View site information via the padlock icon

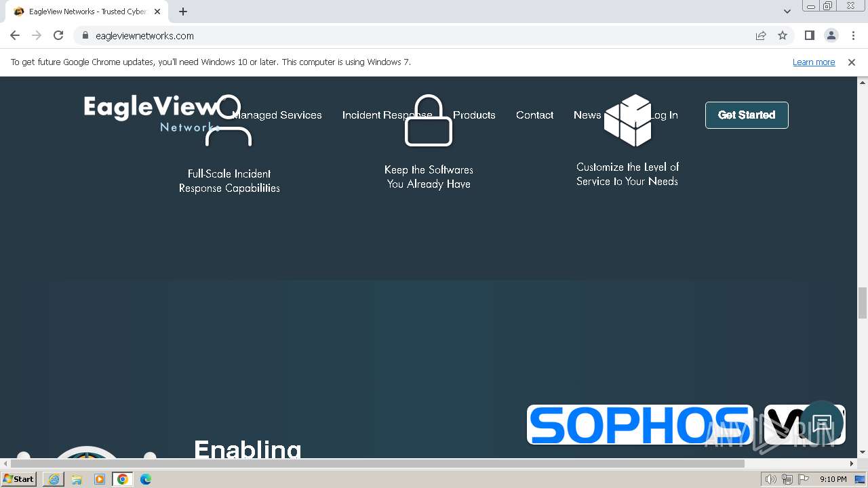[x=85, y=36]
